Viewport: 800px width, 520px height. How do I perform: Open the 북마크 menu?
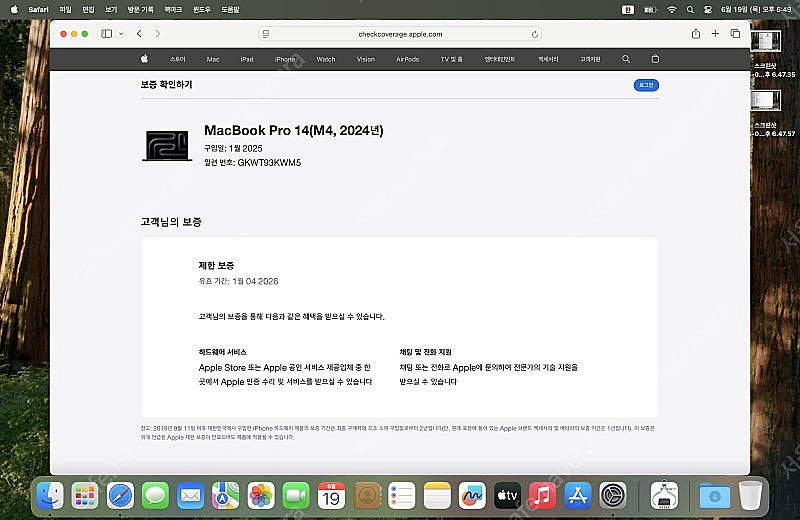point(173,9)
